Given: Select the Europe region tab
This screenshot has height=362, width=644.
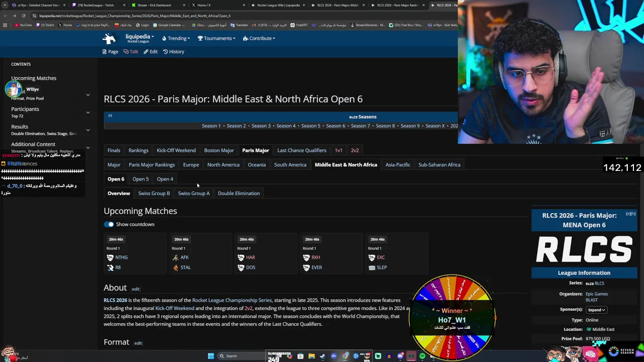Looking at the screenshot, I should tap(191, 165).
